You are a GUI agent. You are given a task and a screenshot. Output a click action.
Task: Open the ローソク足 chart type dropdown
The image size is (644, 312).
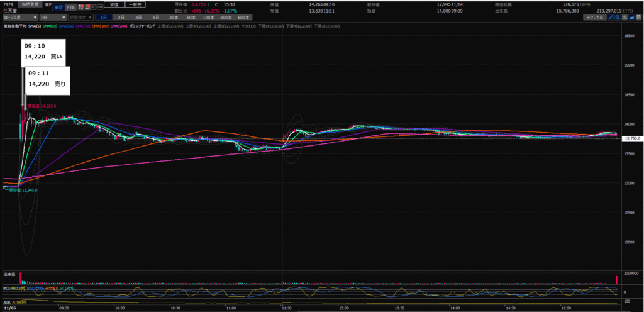click(18, 18)
